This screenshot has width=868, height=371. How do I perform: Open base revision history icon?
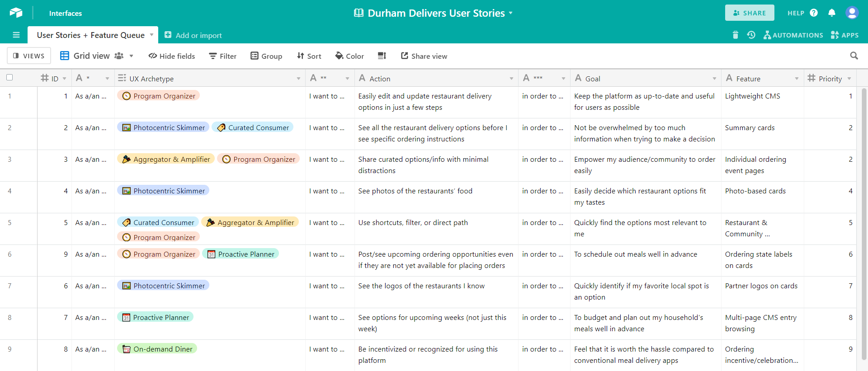[x=751, y=35]
